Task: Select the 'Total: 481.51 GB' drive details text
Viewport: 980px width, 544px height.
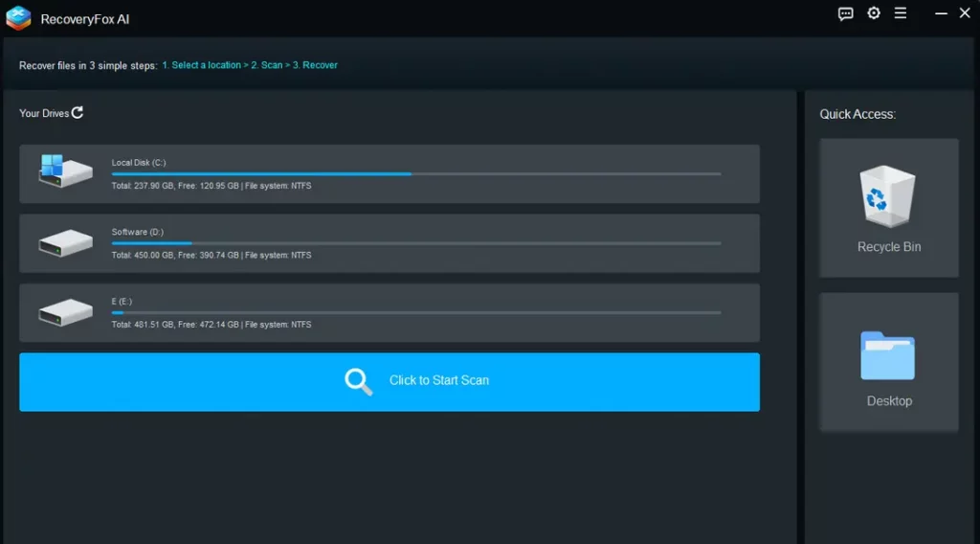Action: pos(211,325)
